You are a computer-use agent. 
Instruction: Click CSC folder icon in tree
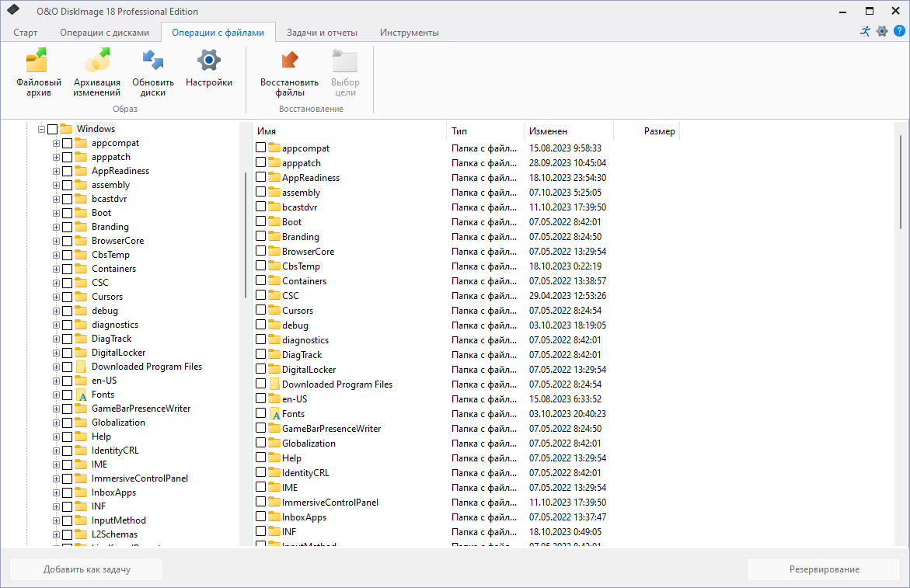tap(82, 283)
